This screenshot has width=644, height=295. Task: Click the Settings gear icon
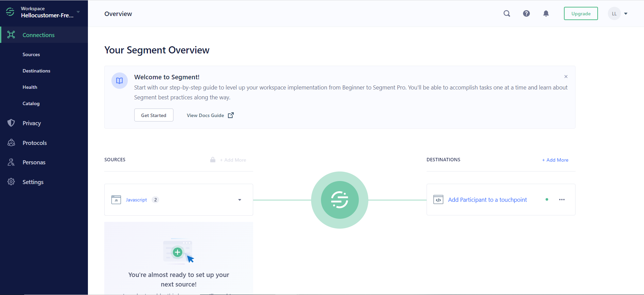pos(11,182)
